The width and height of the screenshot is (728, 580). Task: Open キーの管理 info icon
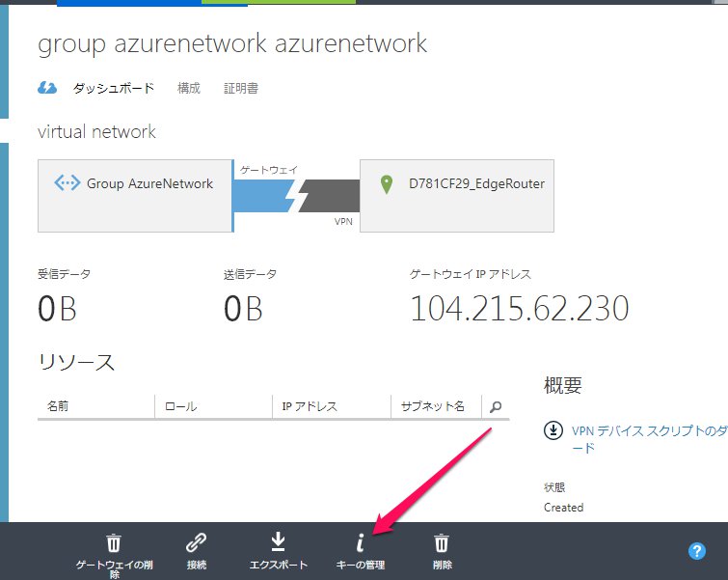pos(360,542)
